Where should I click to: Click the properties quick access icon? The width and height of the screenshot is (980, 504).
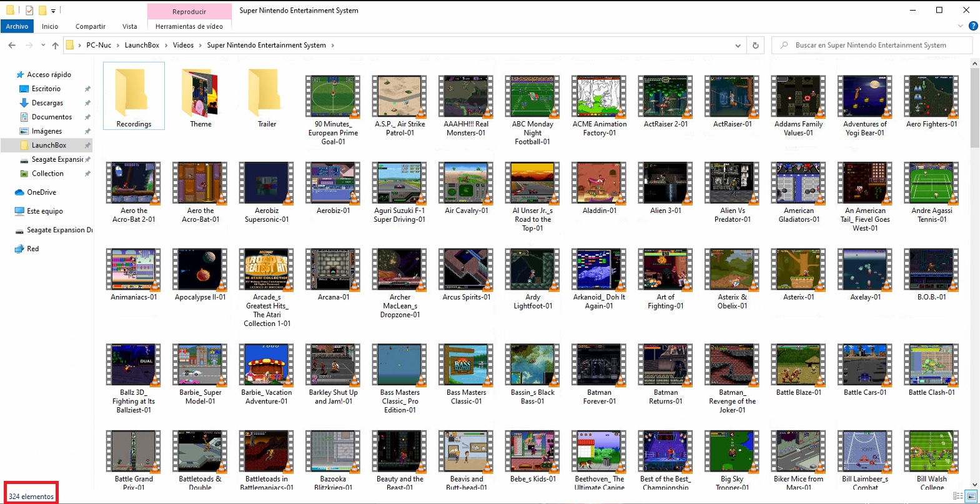(x=29, y=10)
